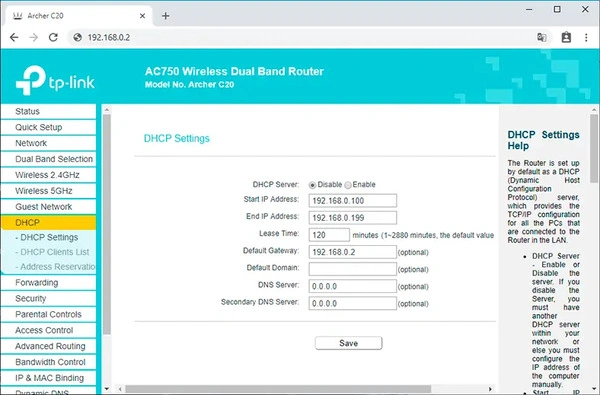Click the translate page icon

pyautogui.click(x=541, y=38)
